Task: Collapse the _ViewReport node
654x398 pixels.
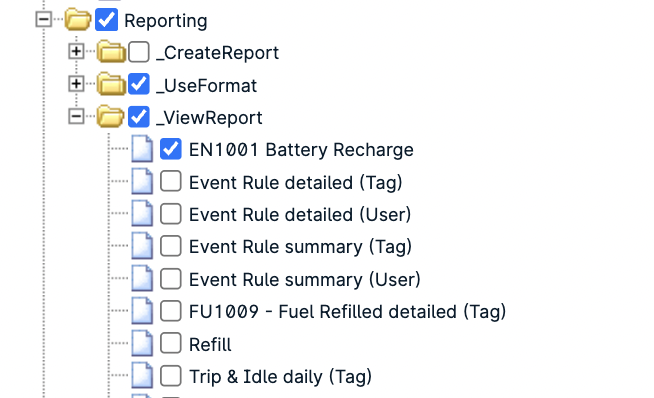Action: [76, 116]
